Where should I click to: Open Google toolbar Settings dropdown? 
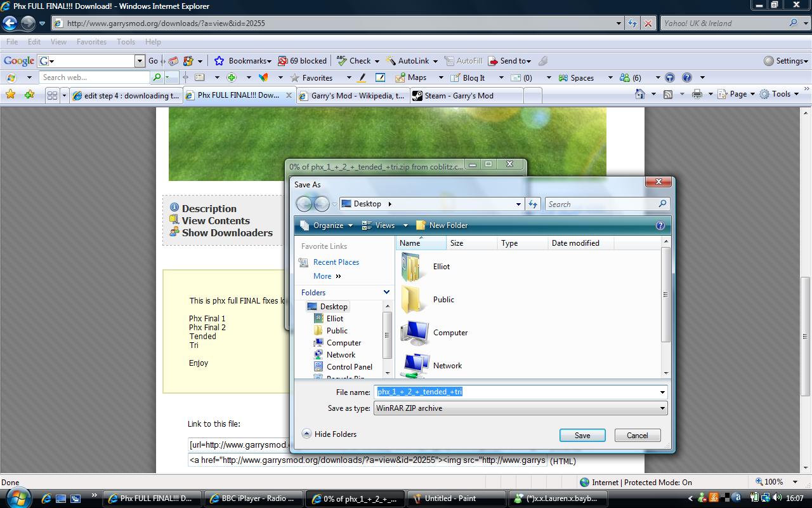coord(786,61)
